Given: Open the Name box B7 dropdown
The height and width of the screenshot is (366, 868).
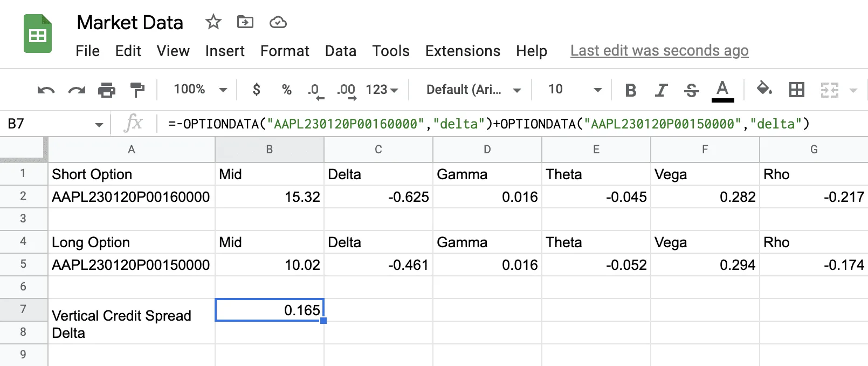Looking at the screenshot, I should click(x=99, y=125).
